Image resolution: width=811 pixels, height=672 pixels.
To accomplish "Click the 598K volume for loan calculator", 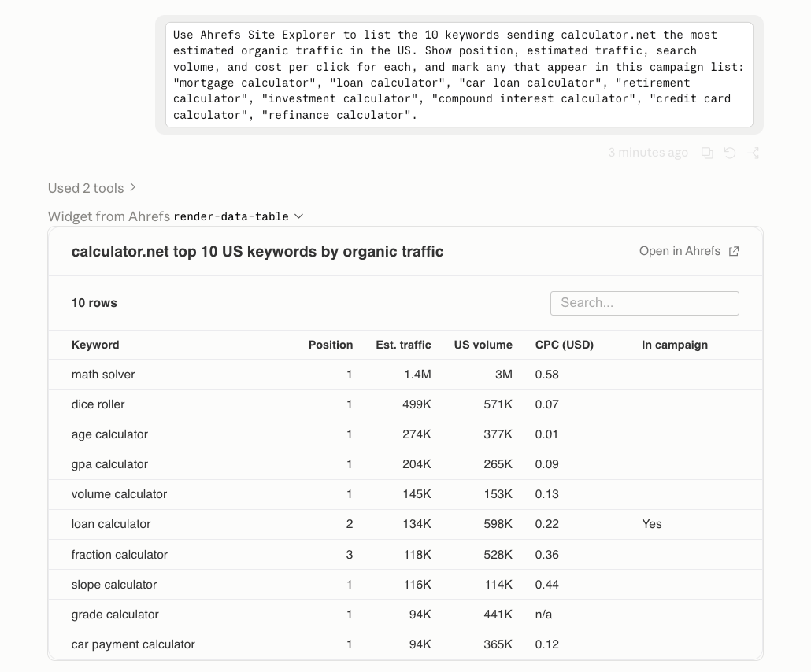I will tap(498, 525).
